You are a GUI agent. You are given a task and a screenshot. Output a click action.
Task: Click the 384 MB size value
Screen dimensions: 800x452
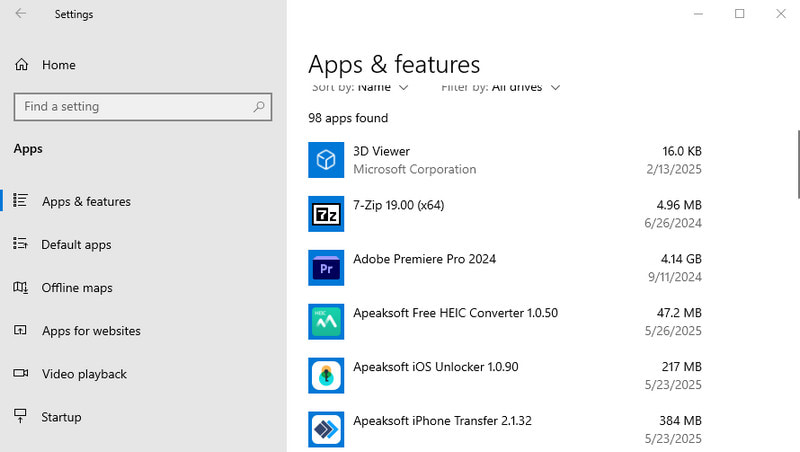681,421
